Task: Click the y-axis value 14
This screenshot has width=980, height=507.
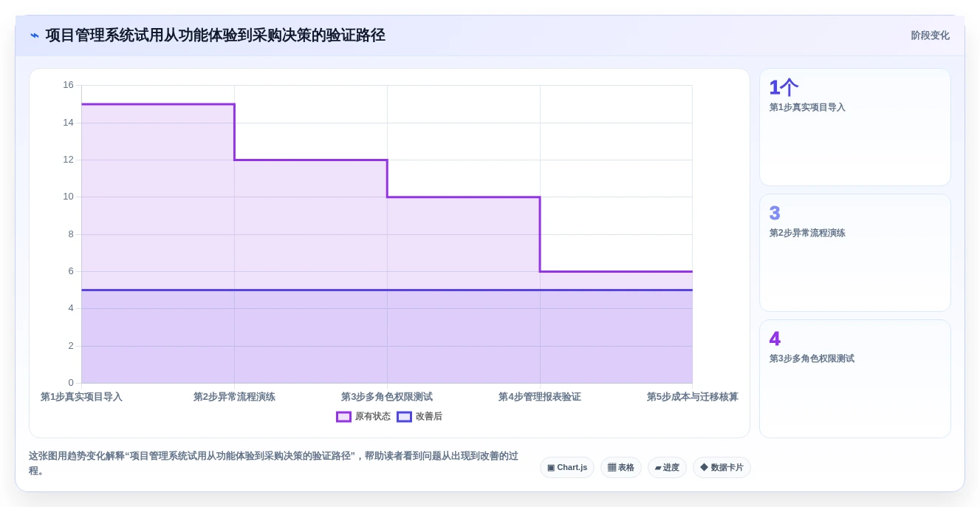Action: [68, 123]
